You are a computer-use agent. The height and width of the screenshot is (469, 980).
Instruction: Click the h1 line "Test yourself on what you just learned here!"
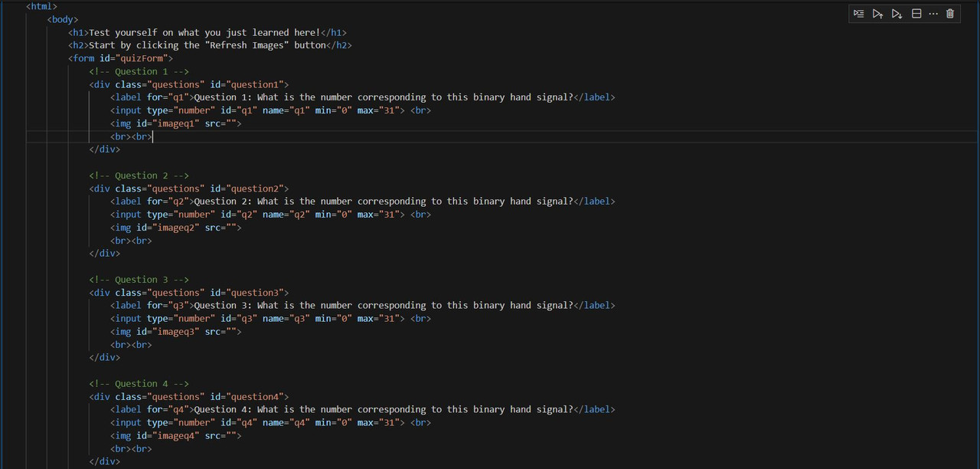[207, 32]
